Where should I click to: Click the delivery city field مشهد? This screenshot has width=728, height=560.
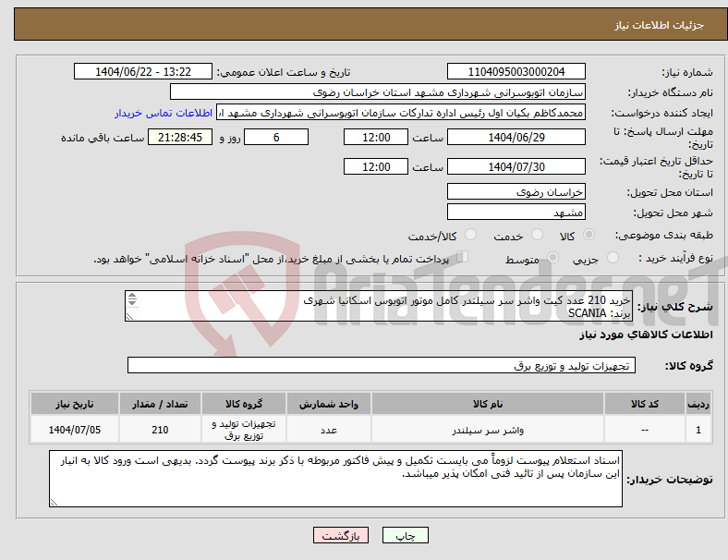coord(516,213)
